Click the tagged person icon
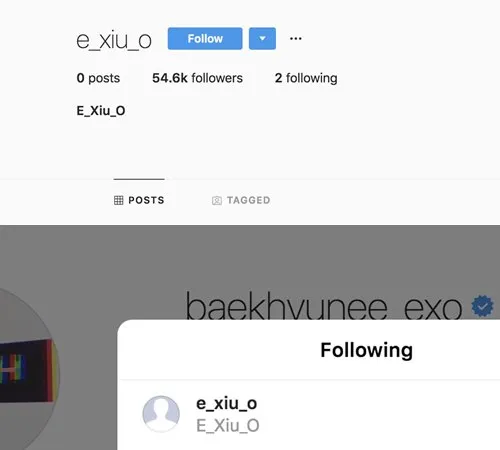Image resolution: width=500 pixels, height=450 pixels. pos(217,201)
